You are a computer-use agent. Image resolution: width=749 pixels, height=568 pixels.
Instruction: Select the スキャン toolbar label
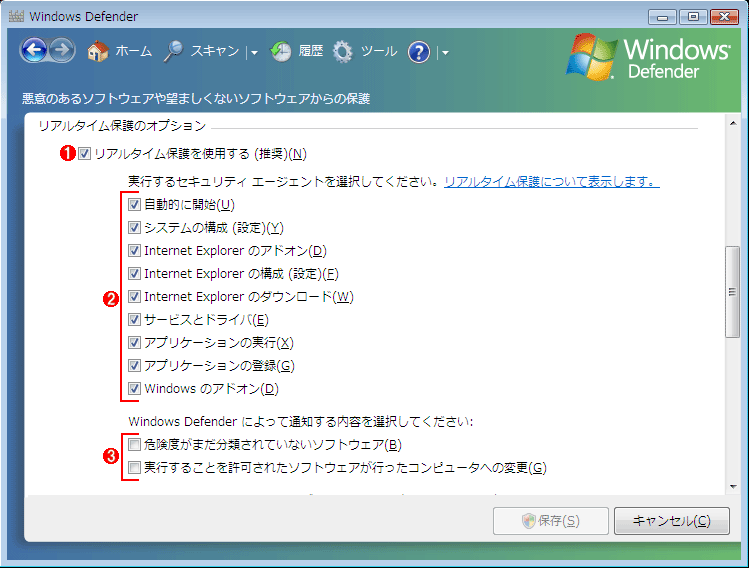(214, 51)
